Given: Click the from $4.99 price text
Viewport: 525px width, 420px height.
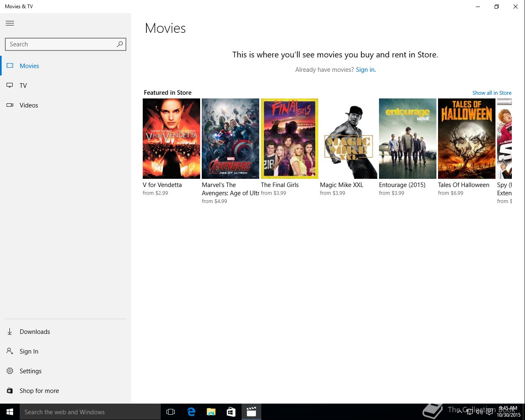Looking at the screenshot, I should (215, 201).
